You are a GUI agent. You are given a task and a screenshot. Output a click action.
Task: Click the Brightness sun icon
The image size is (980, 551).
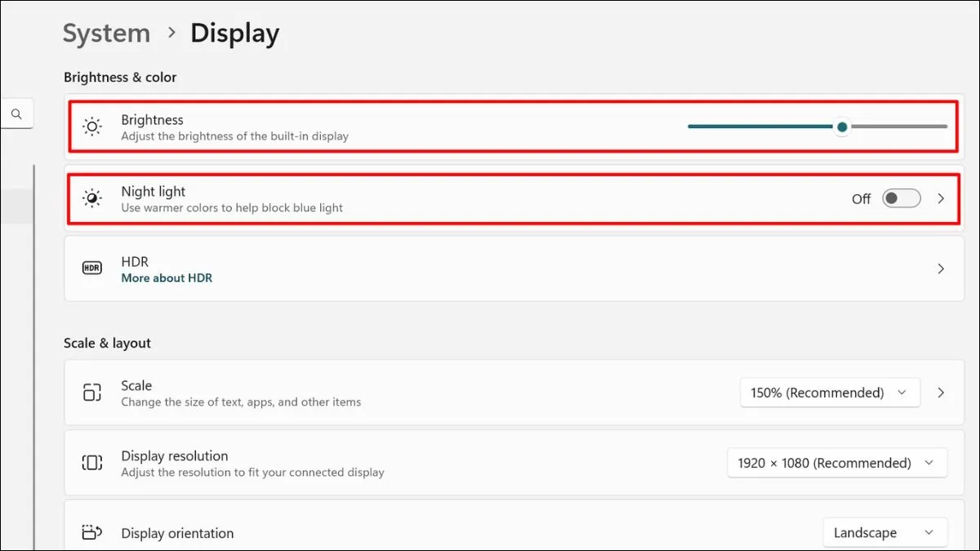(x=91, y=127)
